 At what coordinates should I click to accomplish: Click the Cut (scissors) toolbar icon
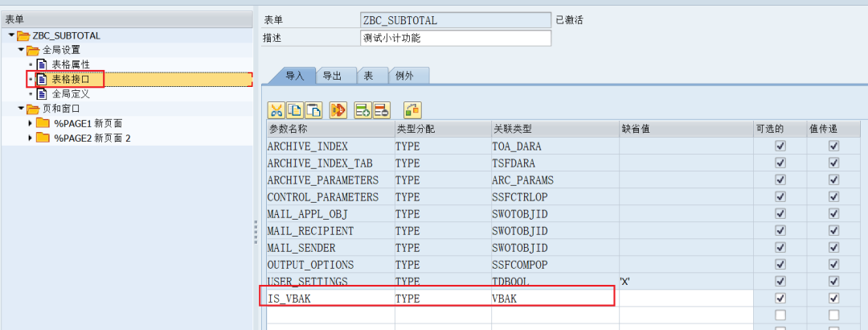pyautogui.click(x=276, y=109)
